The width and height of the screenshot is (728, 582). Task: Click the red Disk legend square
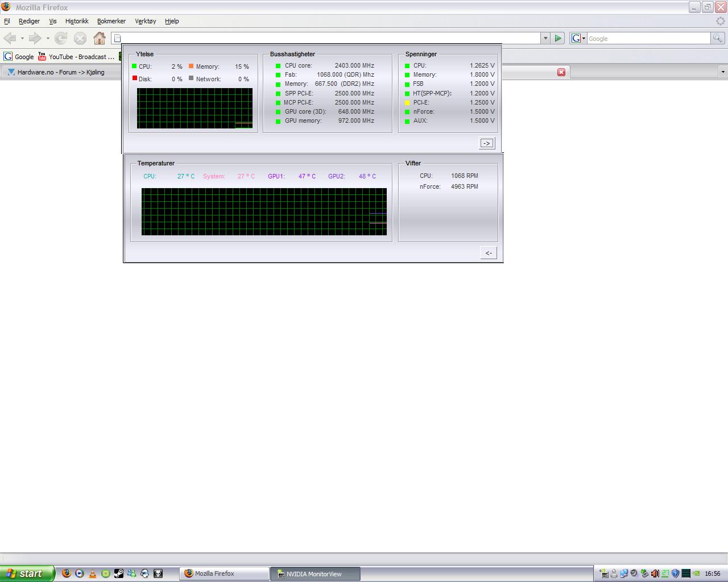coord(134,78)
